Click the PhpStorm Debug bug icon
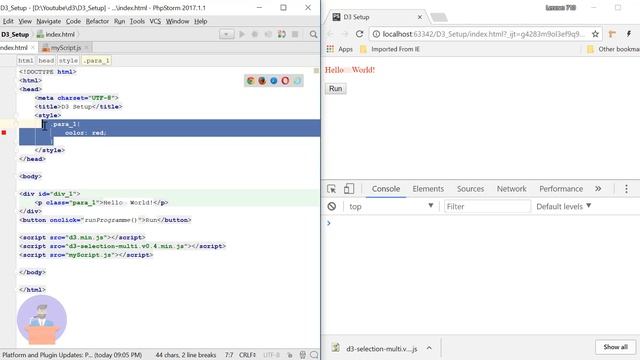The height and width of the screenshot is (360, 640). tap(255, 34)
